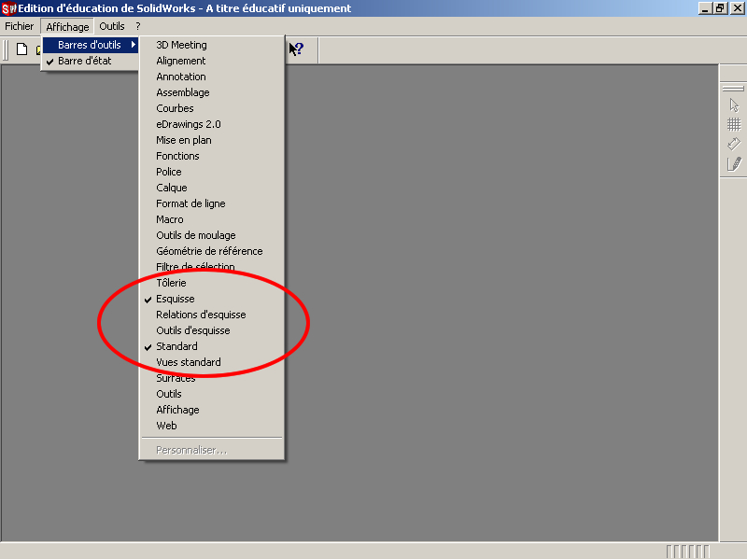
Task: Enable the Fonctions toolbar
Action: tap(212, 156)
